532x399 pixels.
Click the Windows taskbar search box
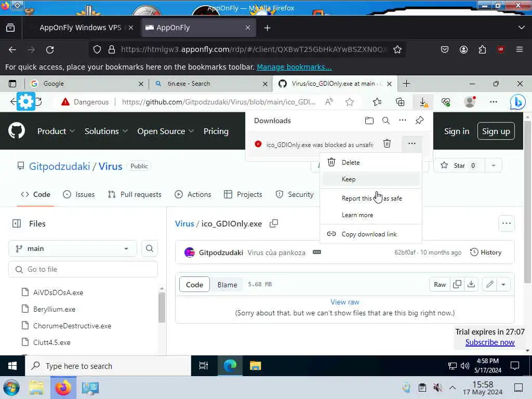108,366
